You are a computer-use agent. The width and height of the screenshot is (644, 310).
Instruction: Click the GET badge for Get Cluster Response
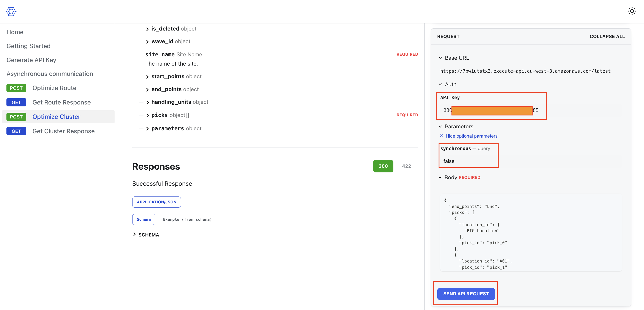pyautogui.click(x=16, y=131)
